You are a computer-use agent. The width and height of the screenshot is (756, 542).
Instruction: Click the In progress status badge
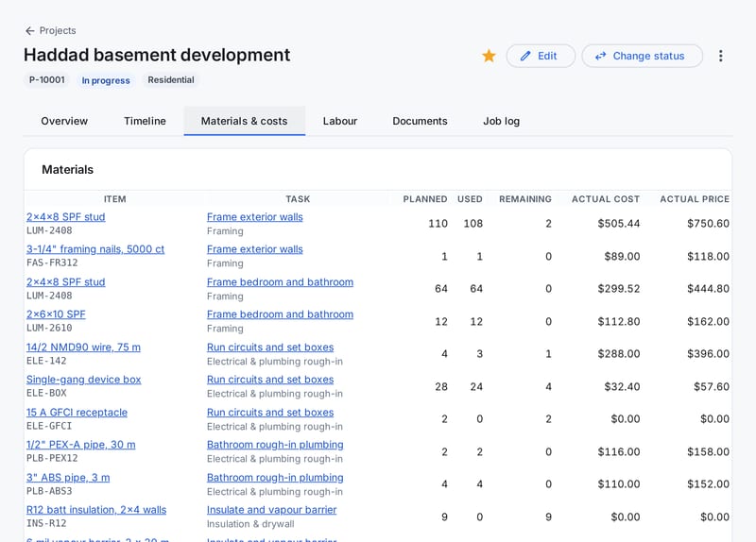[106, 80]
